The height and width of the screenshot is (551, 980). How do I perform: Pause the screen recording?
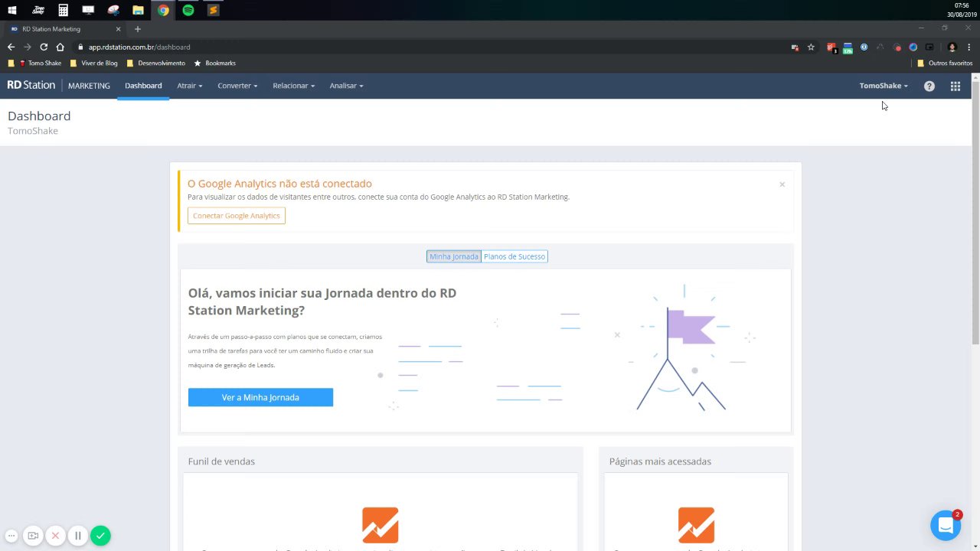point(77,536)
